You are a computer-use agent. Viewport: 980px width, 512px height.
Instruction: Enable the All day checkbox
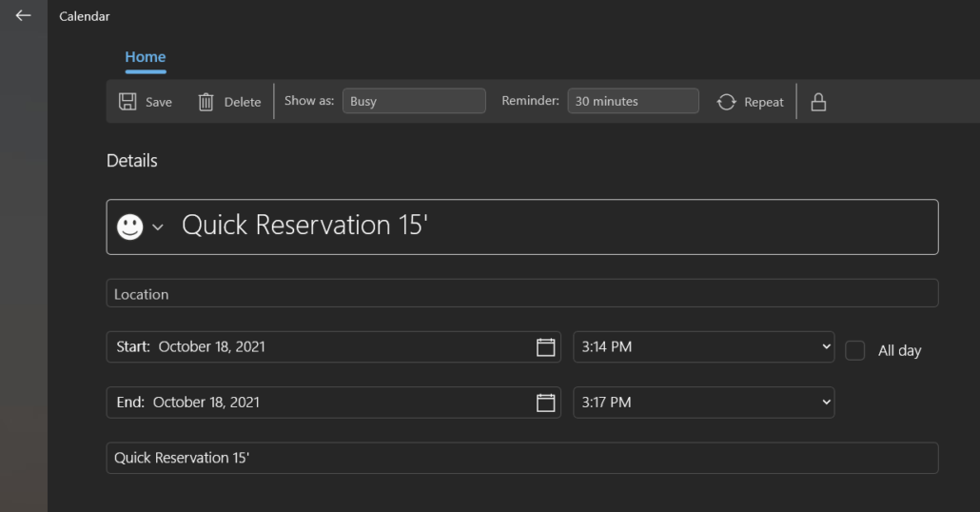pyautogui.click(x=855, y=350)
